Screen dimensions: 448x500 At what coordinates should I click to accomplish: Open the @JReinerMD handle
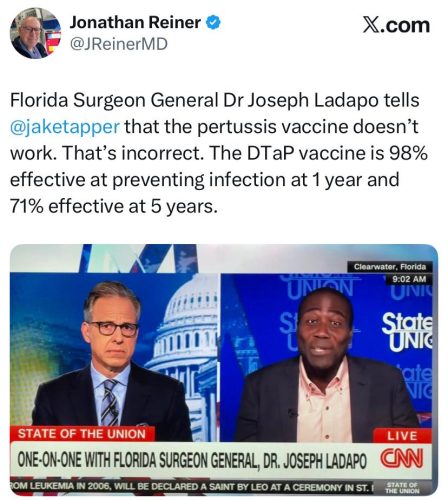point(119,44)
